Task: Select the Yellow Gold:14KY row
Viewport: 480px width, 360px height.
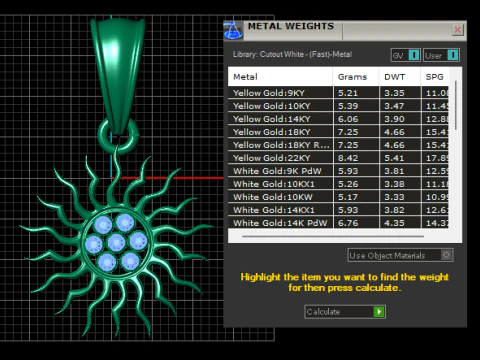Action: tap(338, 119)
